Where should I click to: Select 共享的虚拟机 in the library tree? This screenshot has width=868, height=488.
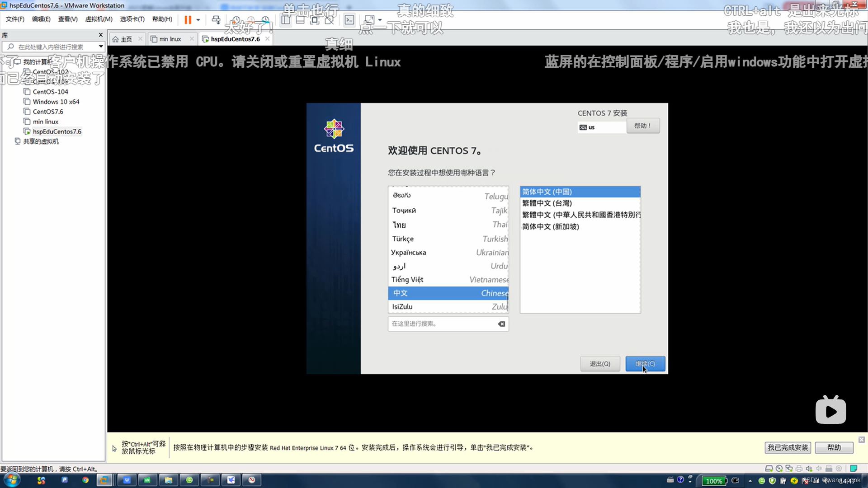pyautogui.click(x=41, y=141)
